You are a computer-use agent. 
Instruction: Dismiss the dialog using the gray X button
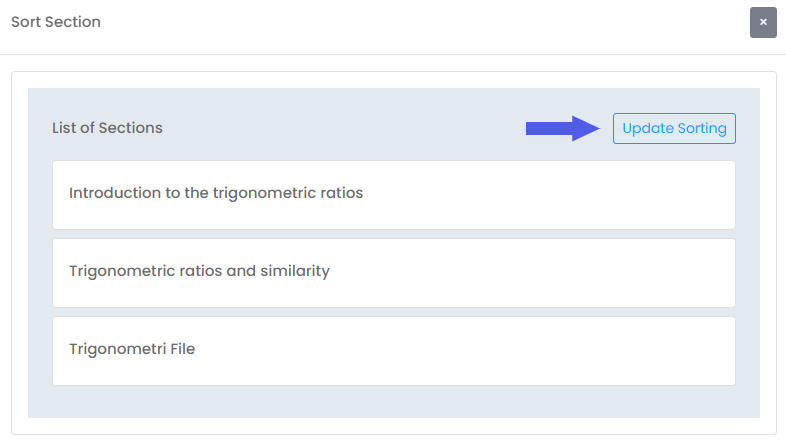[x=763, y=22]
